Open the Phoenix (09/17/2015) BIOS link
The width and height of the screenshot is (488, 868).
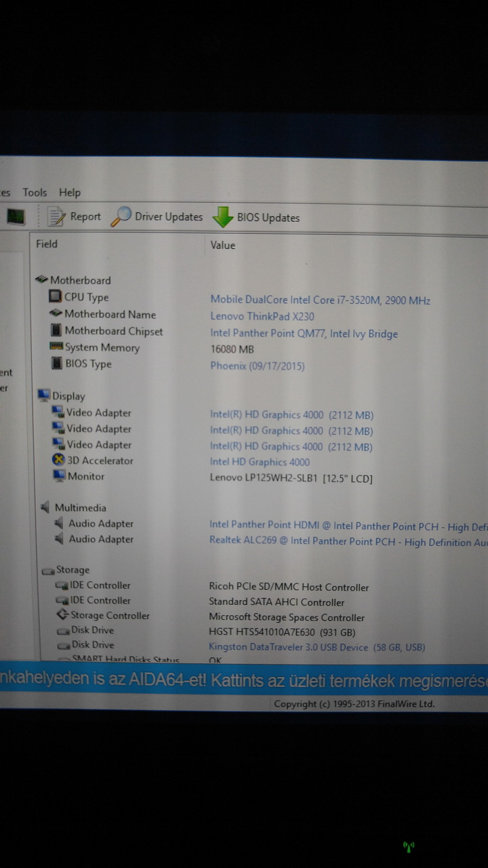point(258,366)
